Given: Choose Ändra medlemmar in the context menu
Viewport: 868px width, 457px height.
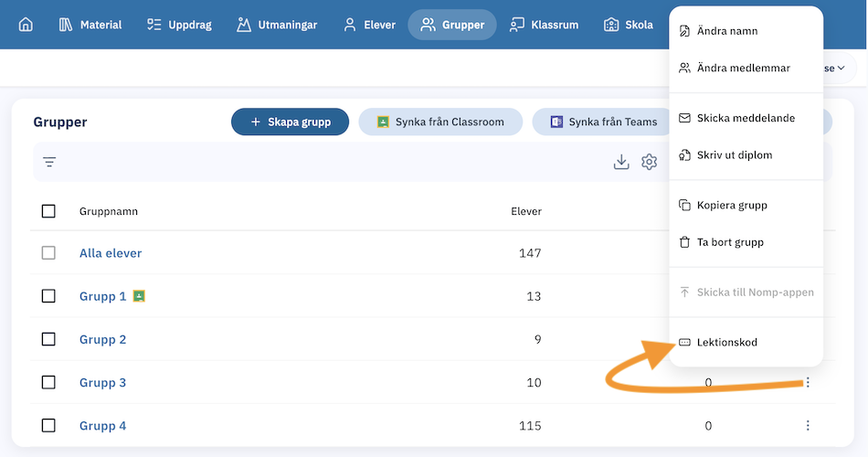Looking at the screenshot, I should [x=746, y=69].
